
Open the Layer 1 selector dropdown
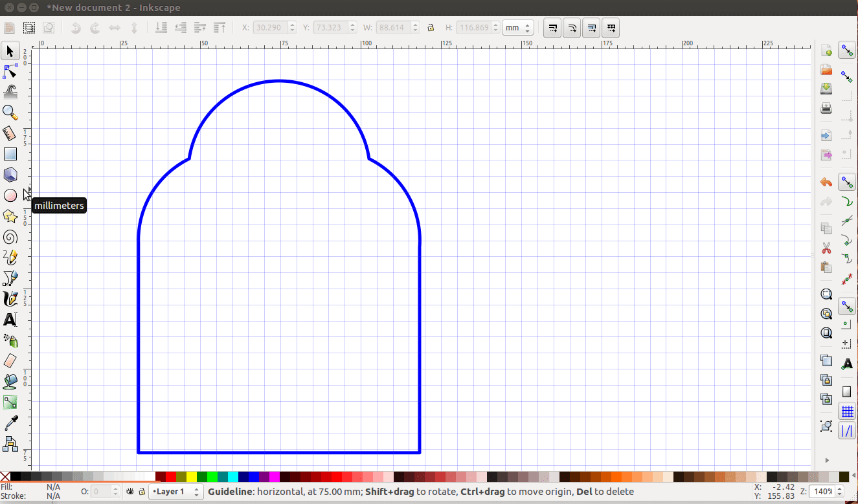(x=176, y=492)
